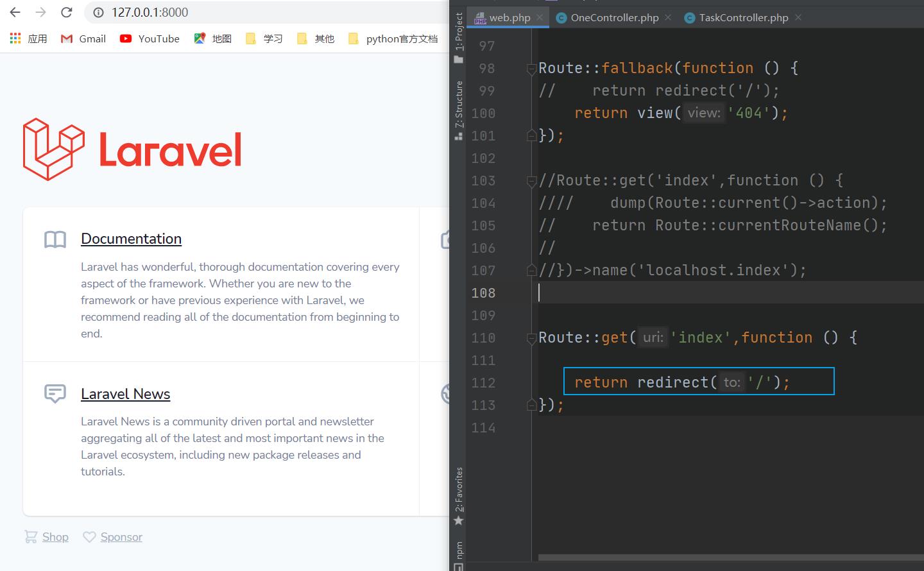Open the Shop link

coord(55,537)
